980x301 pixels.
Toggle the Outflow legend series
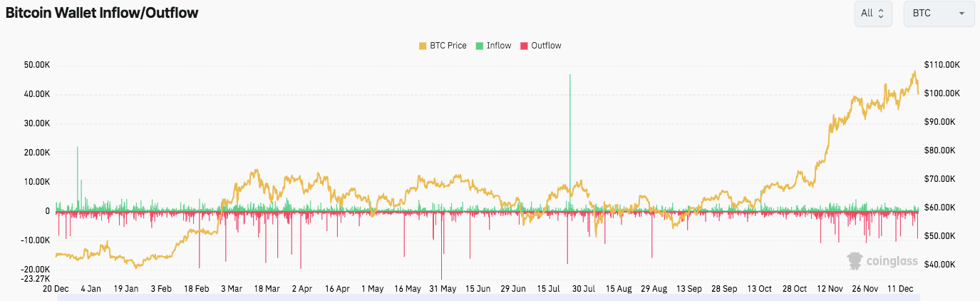point(540,46)
